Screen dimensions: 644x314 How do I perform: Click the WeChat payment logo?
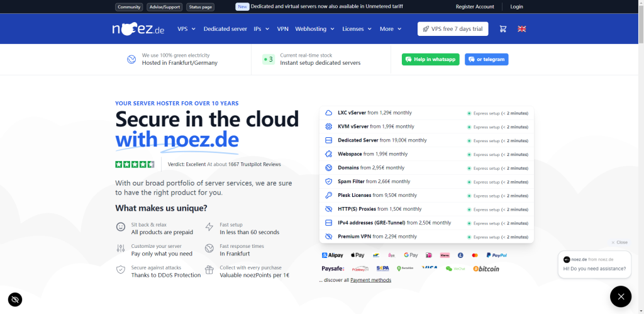455,269
